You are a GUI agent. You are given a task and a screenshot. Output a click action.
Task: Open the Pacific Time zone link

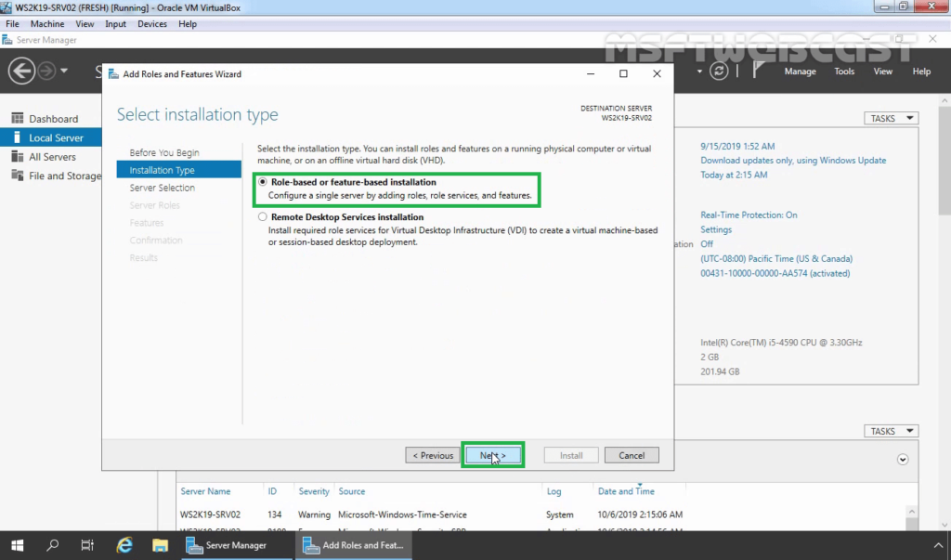pyautogui.click(x=776, y=258)
